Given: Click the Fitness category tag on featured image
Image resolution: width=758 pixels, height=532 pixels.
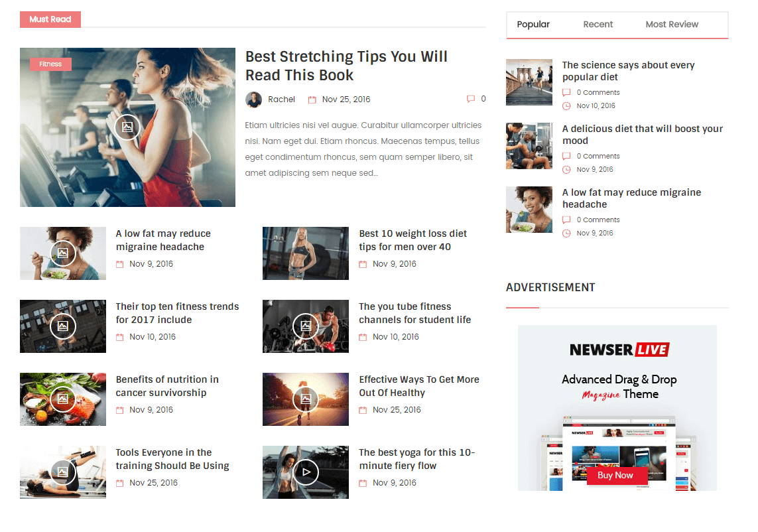Looking at the screenshot, I should pyautogui.click(x=50, y=64).
